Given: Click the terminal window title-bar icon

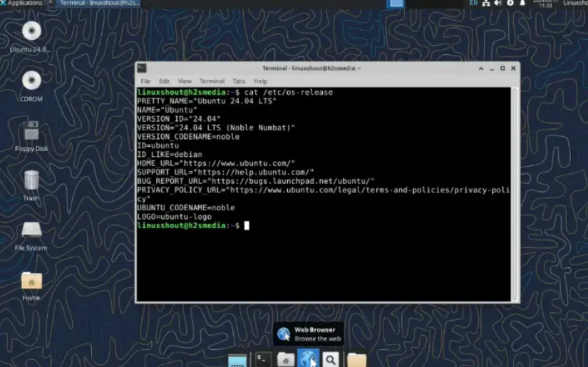Looking at the screenshot, I should point(142,68).
